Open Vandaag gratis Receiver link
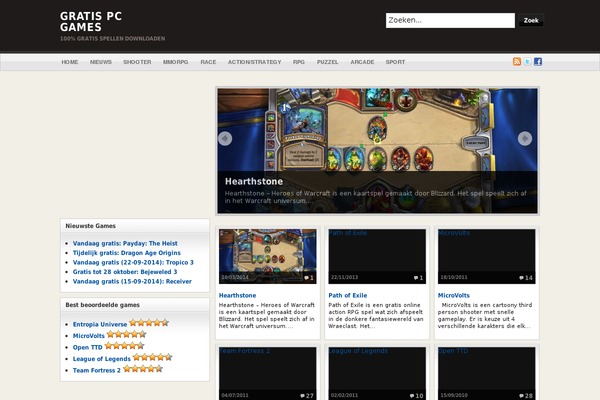Screen dimensions: 600x400 click(132, 282)
